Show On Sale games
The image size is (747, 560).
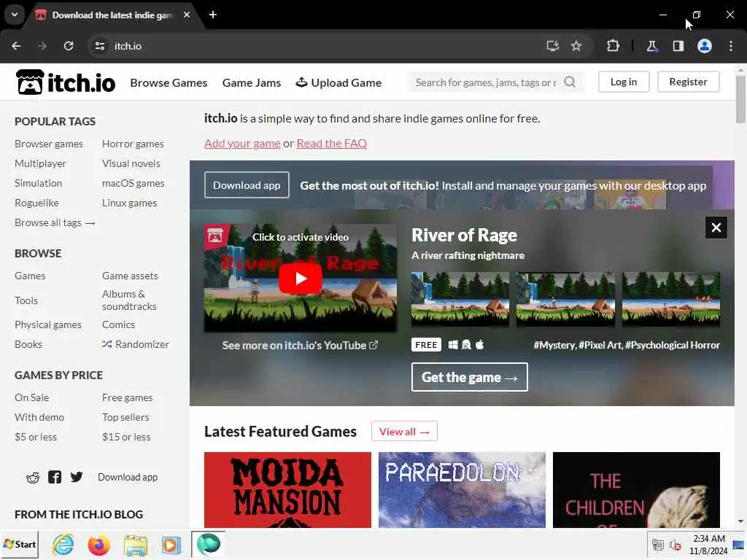click(32, 397)
